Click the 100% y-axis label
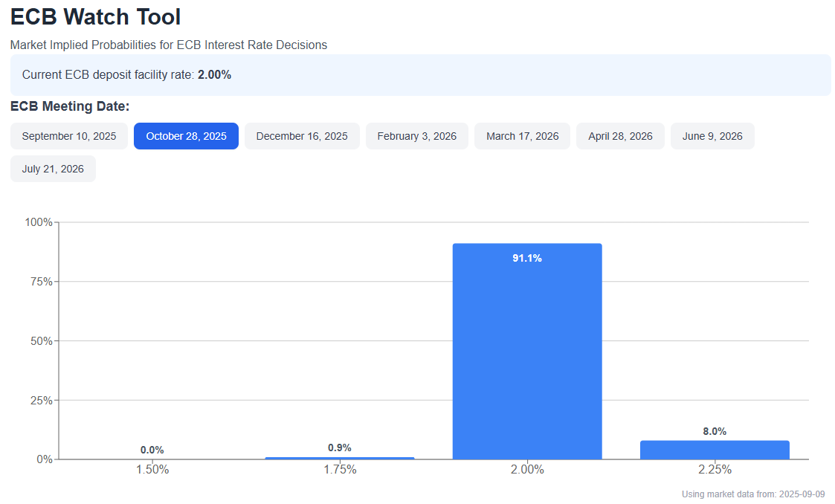This screenshot has width=835, height=504. 39,222
